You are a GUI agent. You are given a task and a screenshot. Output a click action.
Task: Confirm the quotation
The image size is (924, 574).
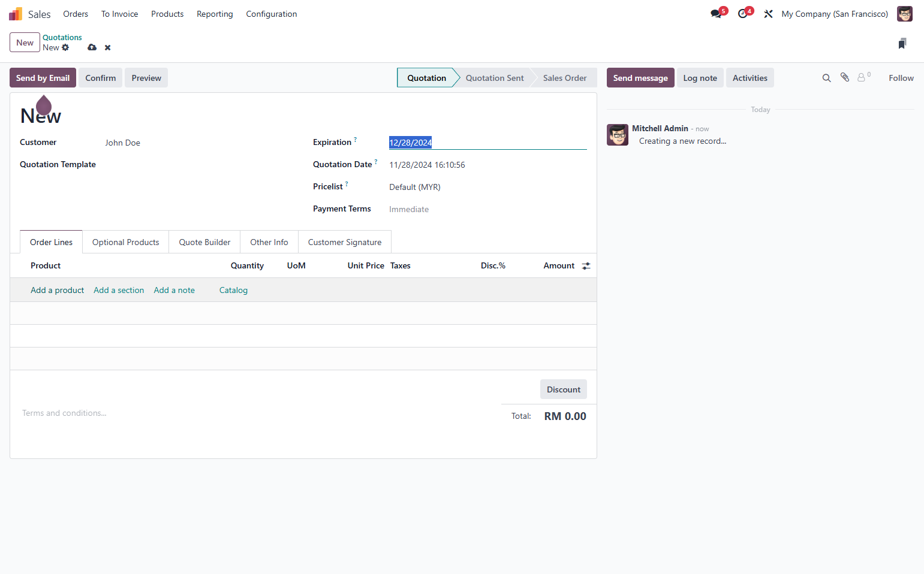coord(101,78)
